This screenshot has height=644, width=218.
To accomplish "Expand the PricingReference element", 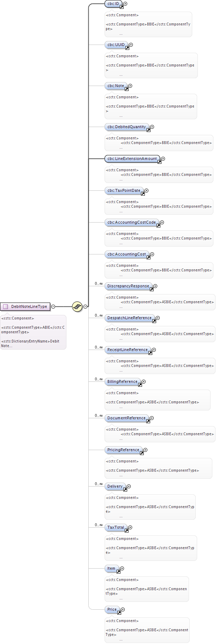I will (146, 450).
